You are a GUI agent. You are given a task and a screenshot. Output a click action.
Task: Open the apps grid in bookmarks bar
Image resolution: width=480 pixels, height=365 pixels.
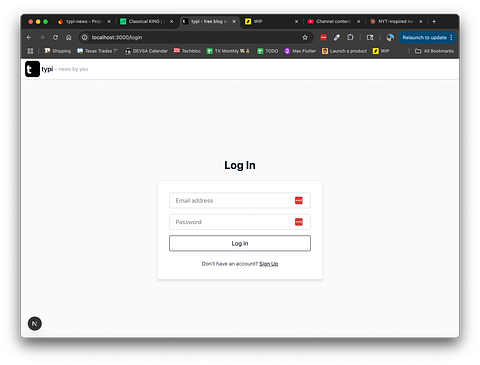pyautogui.click(x=30, y=51)
